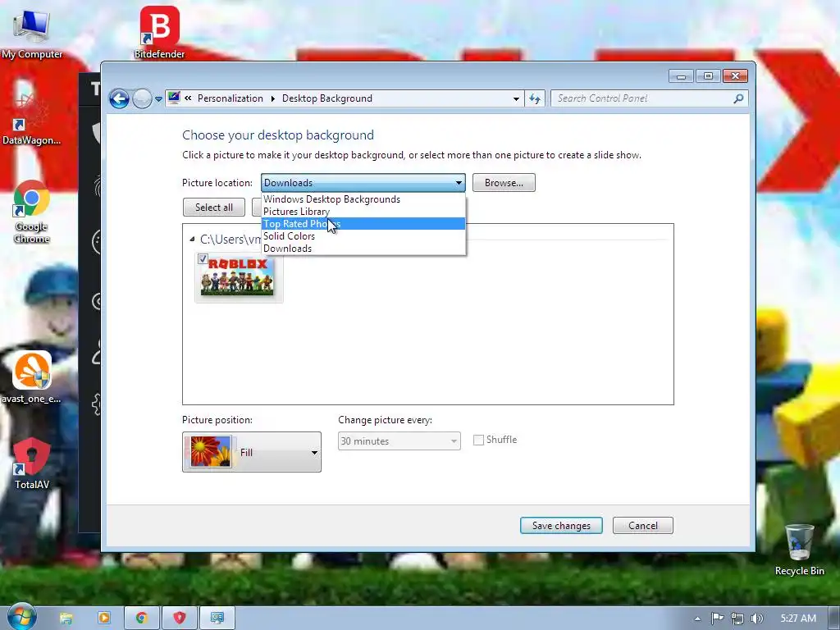Choose Top Rated Photos from list

(363, 224)
